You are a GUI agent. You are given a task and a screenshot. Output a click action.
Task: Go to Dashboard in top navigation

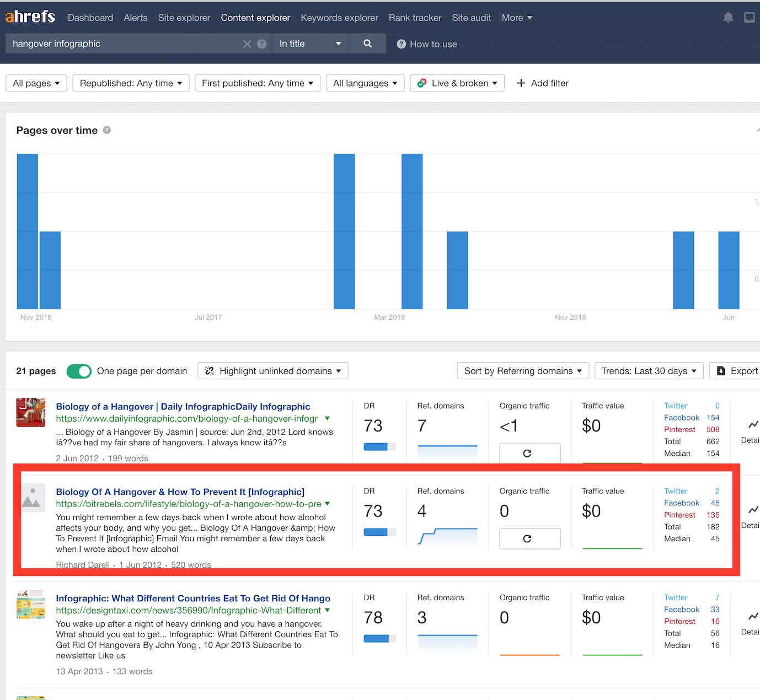click(90, 18)
